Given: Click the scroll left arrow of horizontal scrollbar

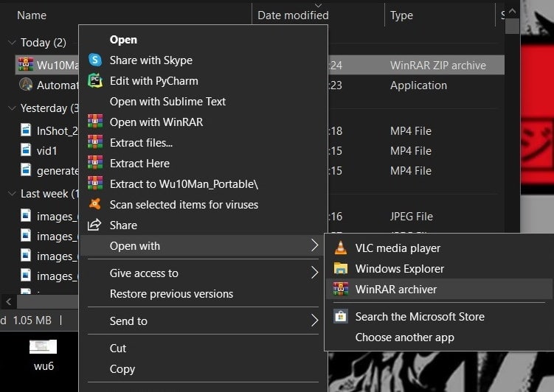Looking at the screenshot, I should click(8, 301).
